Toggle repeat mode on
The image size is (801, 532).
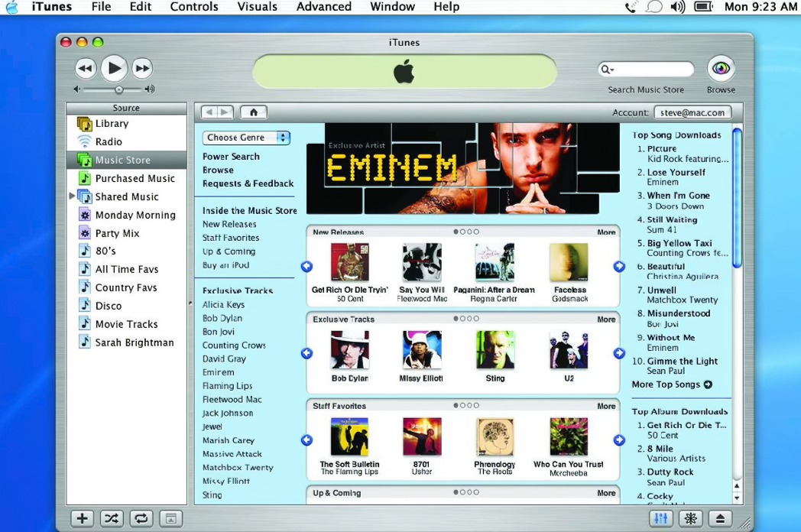[x=141, y=518]
